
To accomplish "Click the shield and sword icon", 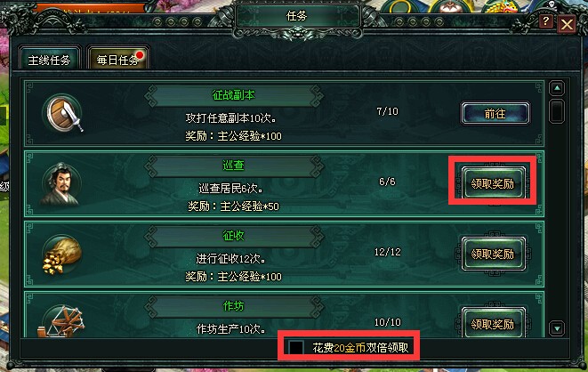I will 62,114.
